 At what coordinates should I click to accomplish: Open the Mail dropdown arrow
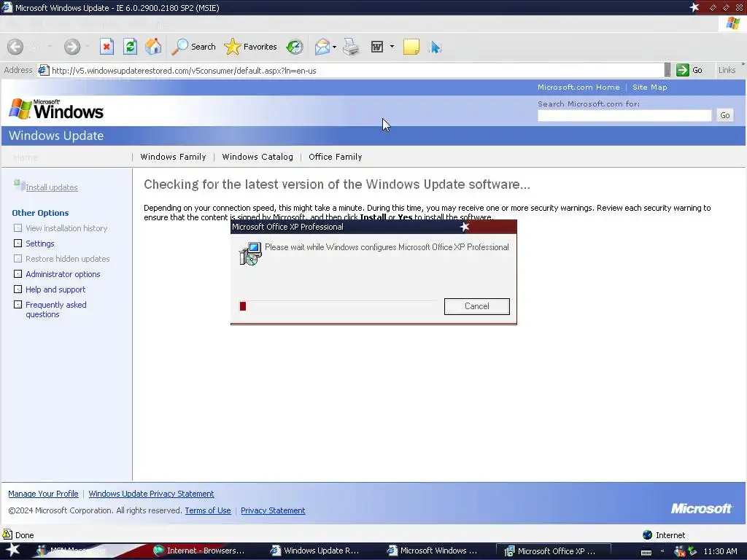334,47
